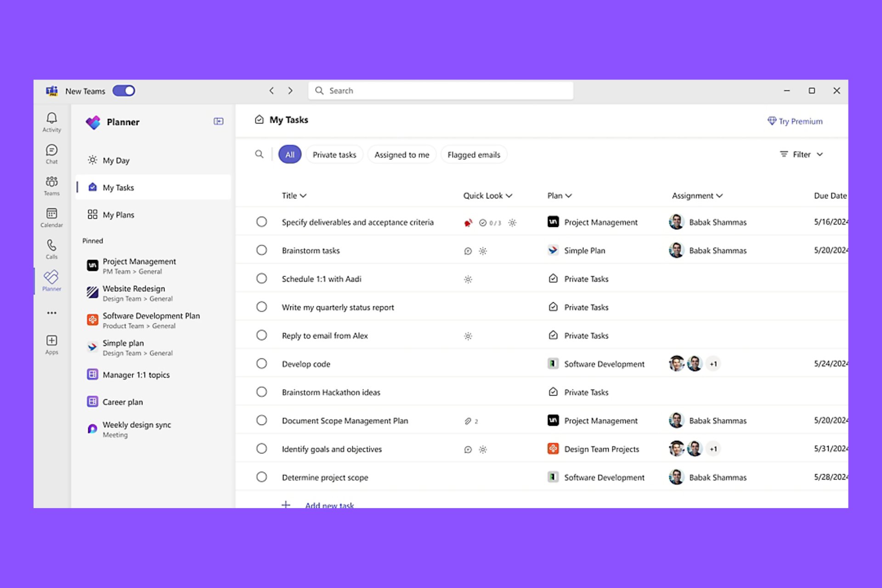Select the Flagged emails tab
Image resolution: width=882 pixels, height=588 pixels.
[473, 154]
